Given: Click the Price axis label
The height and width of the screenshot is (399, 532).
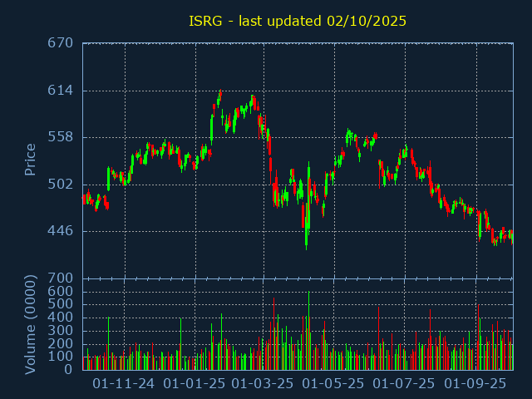Looking at the screenshot, I should coord(31,160).
